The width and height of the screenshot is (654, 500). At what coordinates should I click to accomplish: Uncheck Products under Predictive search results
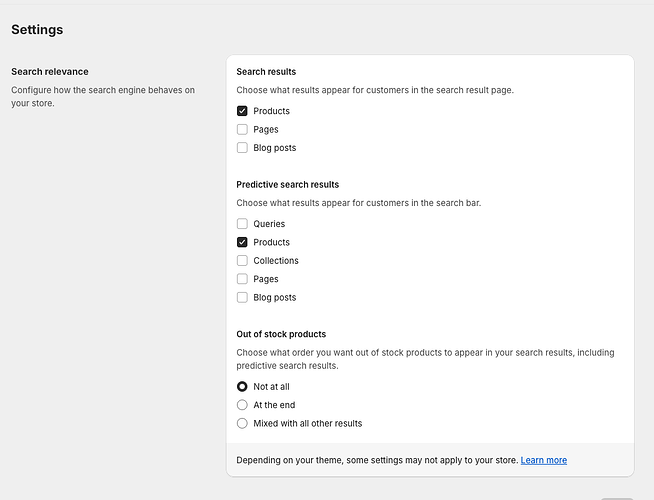point(242,242)
